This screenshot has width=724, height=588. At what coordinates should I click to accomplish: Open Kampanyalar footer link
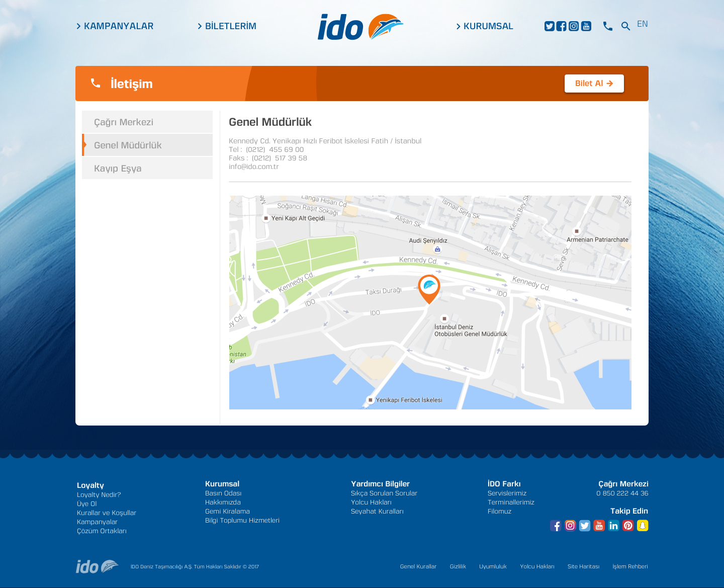coord(97,522)
